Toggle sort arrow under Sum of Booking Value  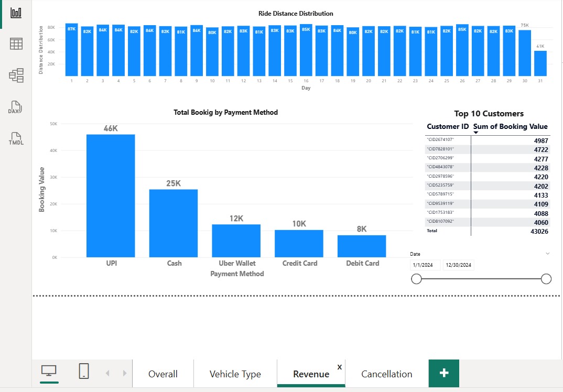(476, 133)
